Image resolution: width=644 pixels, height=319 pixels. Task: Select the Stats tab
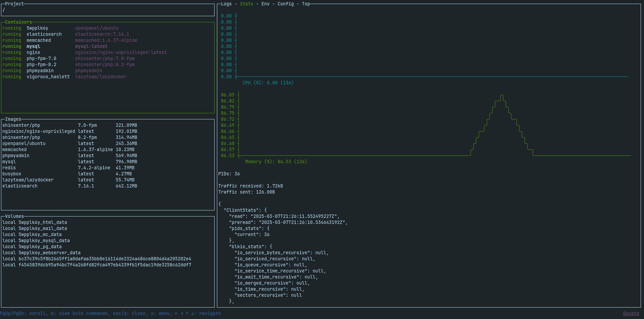pos(247,4)
